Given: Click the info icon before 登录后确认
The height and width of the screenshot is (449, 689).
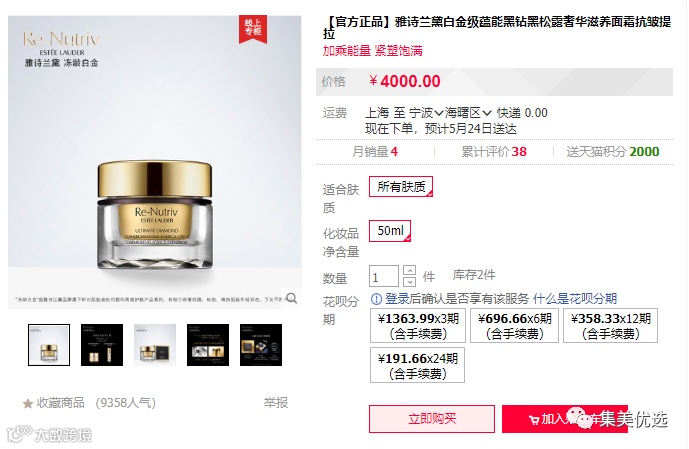Looking at the screenshot, I should pos(376,299).
